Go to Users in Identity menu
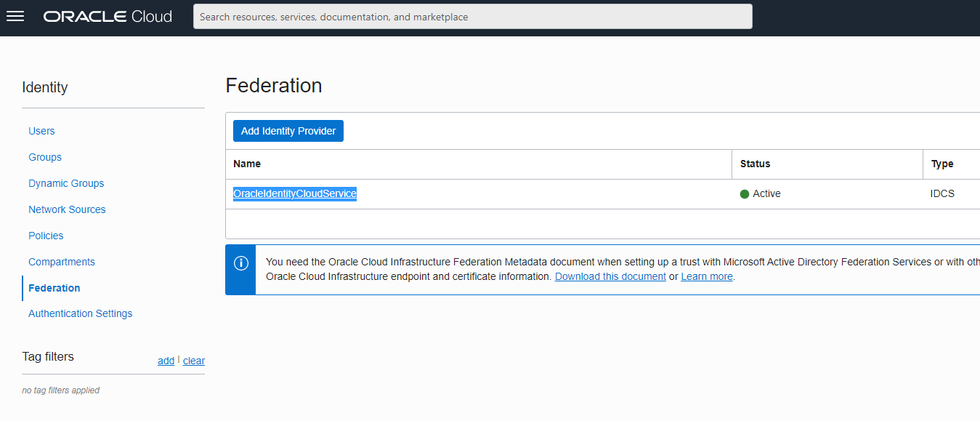Screen dimensions: 980x421 point(41,131)
